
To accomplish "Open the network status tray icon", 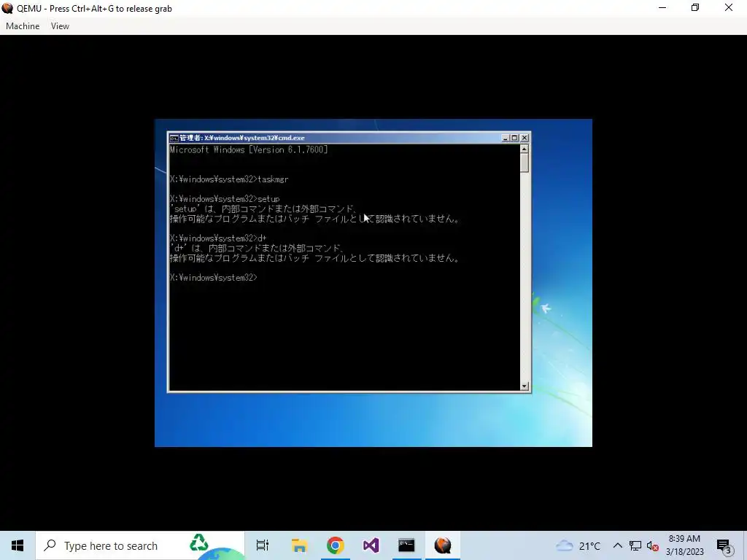I will tap(635, 545).
